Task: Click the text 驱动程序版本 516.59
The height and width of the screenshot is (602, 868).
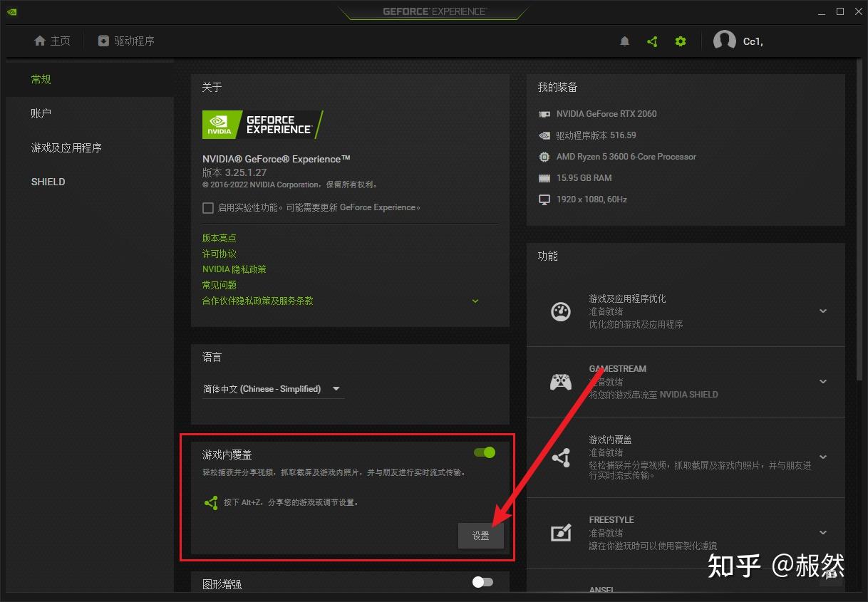Action: (596, 135)
